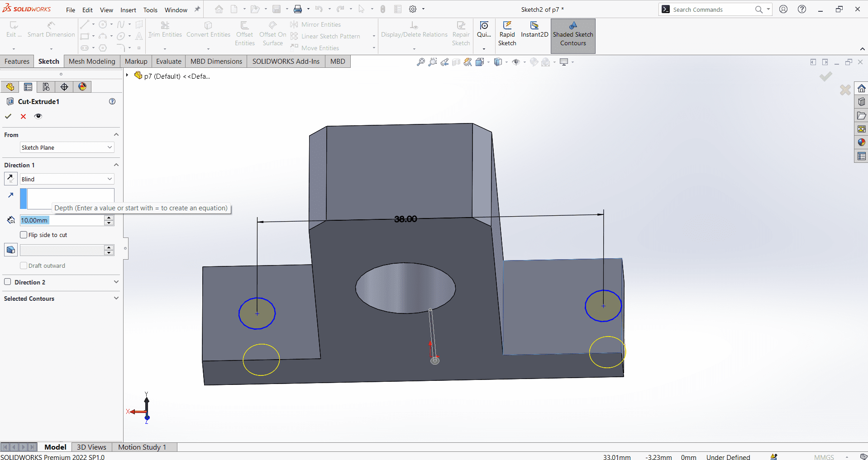The width and height of the screenshot is (868, 460).
Task: Expand the Selected Contours section
Action: (116, 298)
